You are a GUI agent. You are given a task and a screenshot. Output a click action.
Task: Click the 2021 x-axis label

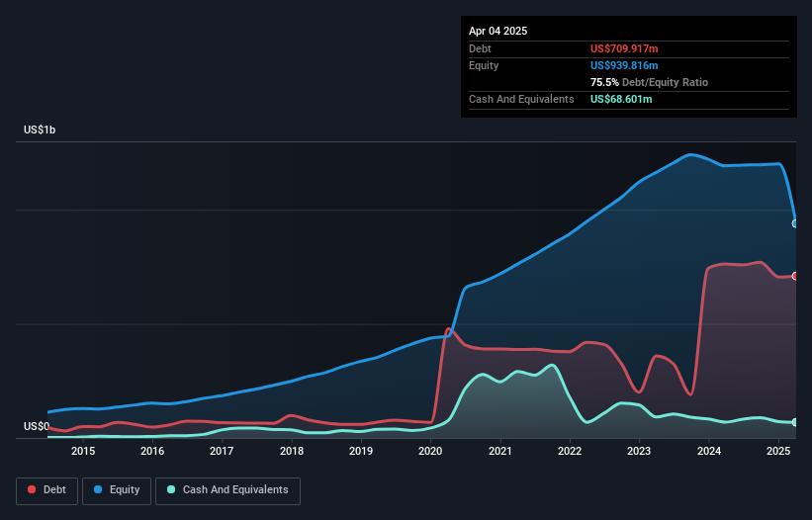coord(500,451)
